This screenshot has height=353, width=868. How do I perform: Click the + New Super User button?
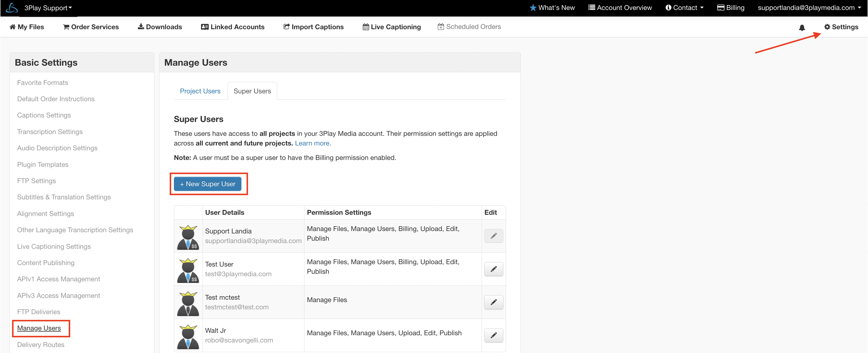click(x=208, y=184)
